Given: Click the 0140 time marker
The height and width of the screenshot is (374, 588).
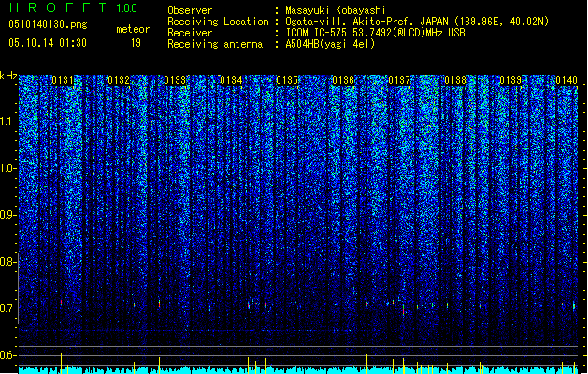Looking at the screenshot, I should (566, 80).
